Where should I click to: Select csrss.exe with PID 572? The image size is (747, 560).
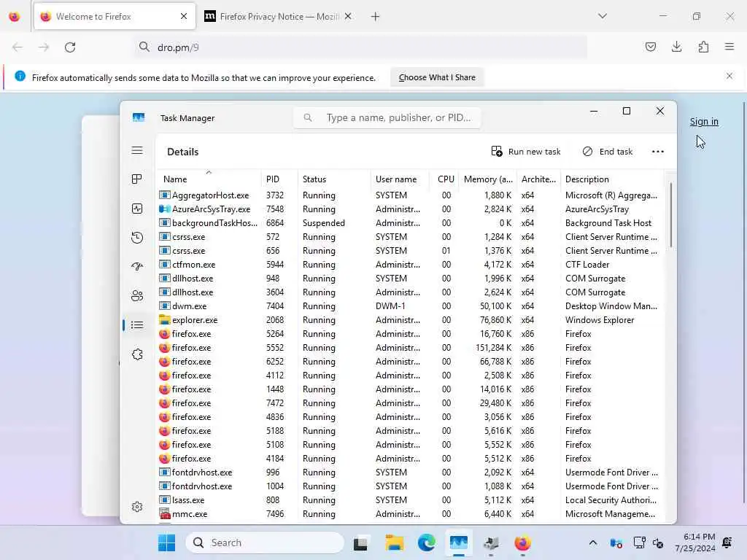point(410,237)
